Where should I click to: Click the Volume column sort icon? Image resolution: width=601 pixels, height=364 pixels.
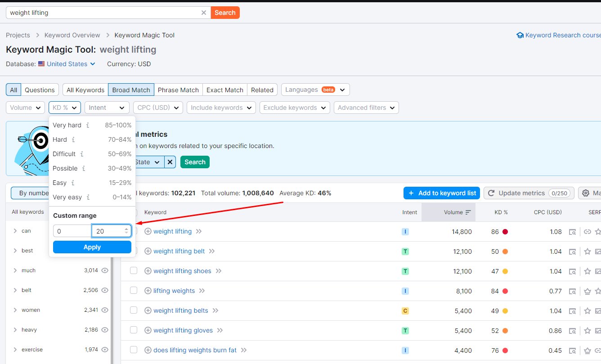468,212
